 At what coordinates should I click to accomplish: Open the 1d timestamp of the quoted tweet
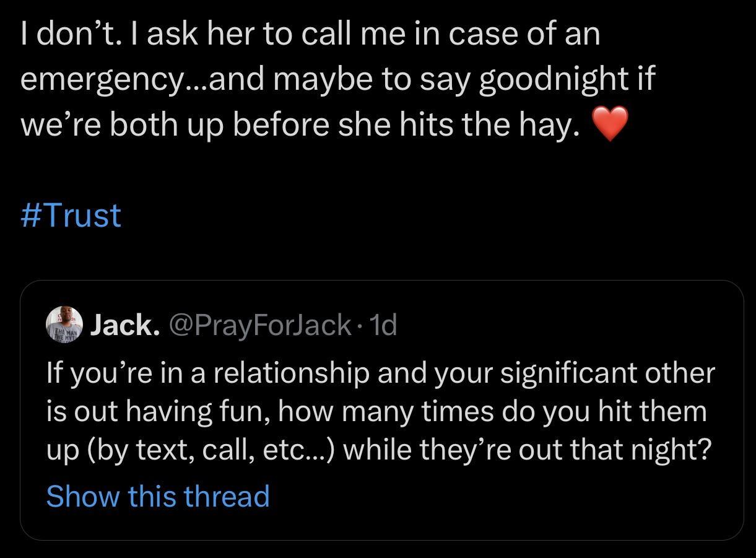coord(385,325)
